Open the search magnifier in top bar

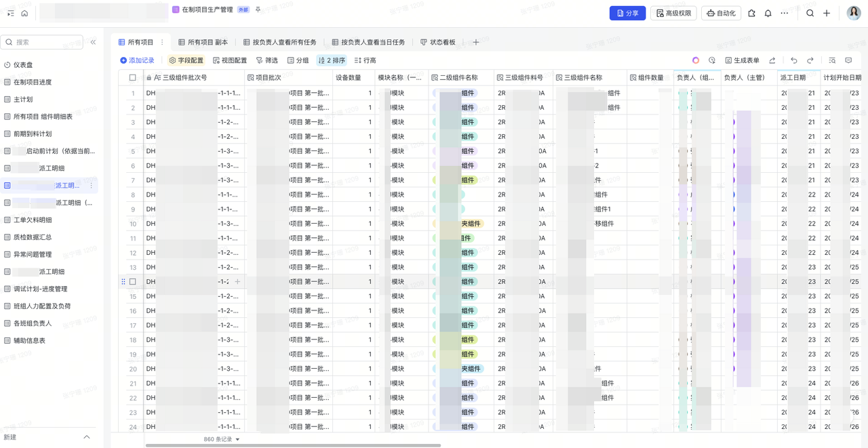point(810,13)
